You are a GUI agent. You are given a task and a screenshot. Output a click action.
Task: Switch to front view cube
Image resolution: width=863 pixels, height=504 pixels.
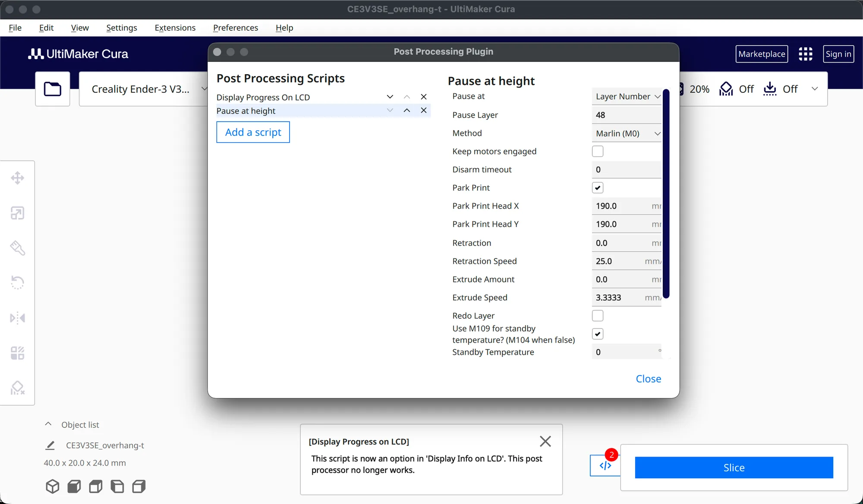[74, 486]
